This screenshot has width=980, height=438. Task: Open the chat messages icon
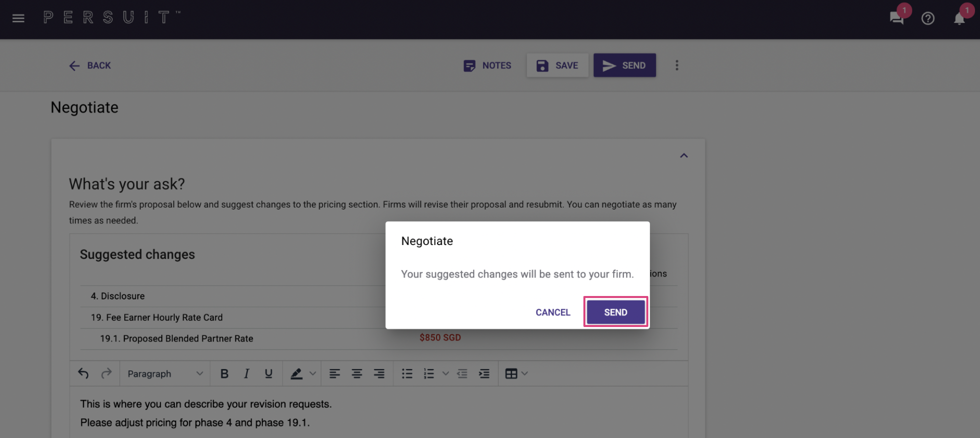pos(897,18)
